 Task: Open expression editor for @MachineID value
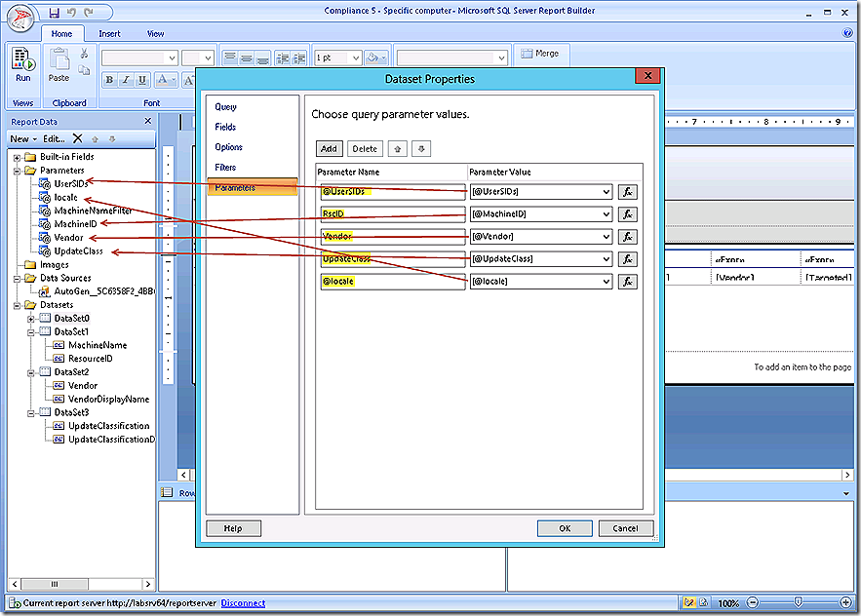(x=628, y=214)
